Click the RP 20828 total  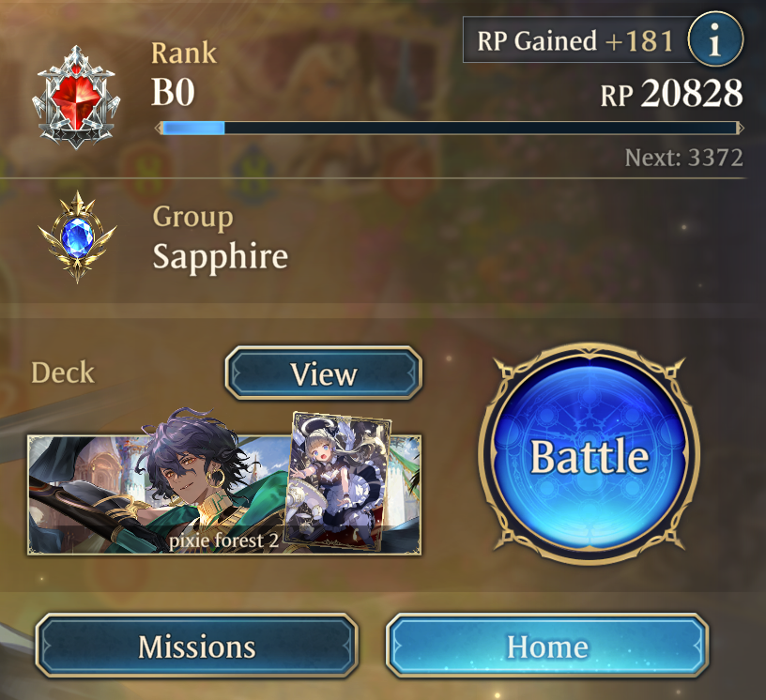672,93
